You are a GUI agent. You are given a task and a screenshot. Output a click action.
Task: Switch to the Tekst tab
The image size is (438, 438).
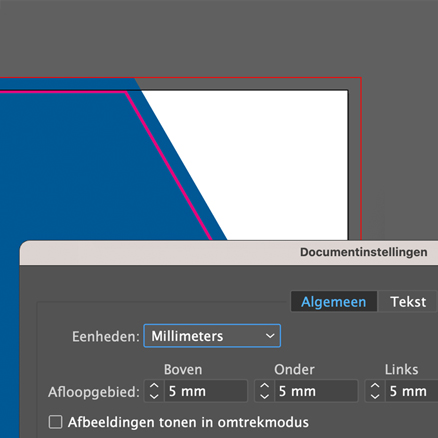point(408,302)
